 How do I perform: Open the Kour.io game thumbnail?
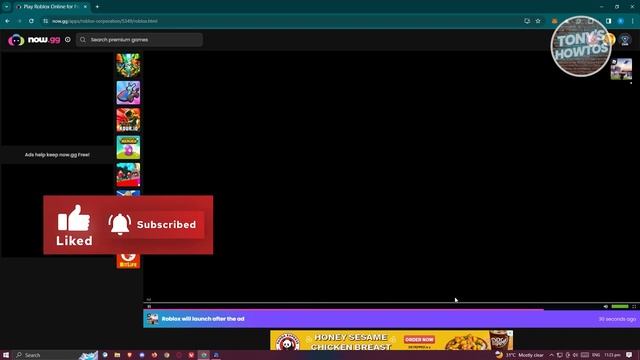point(128,120)
